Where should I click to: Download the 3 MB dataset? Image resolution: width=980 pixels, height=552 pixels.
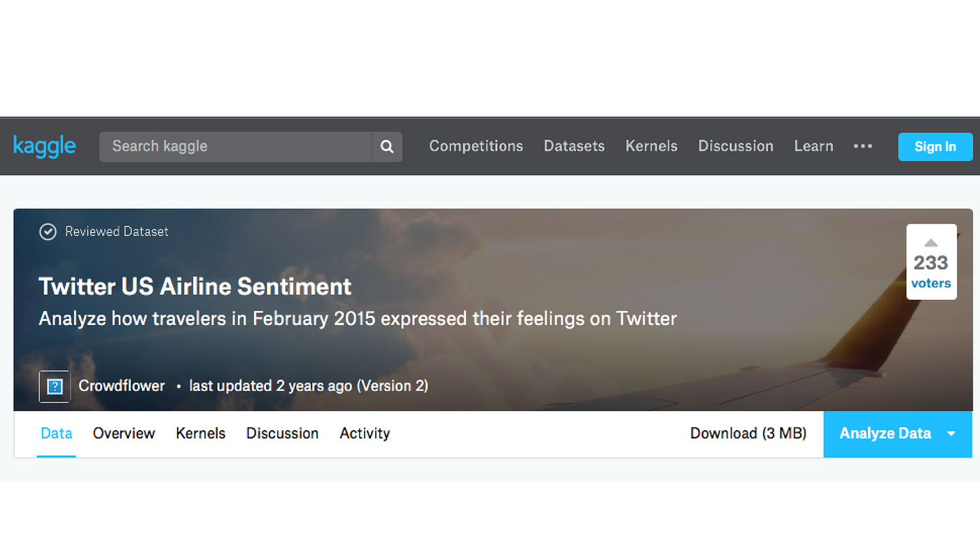[x=748, y=434]
